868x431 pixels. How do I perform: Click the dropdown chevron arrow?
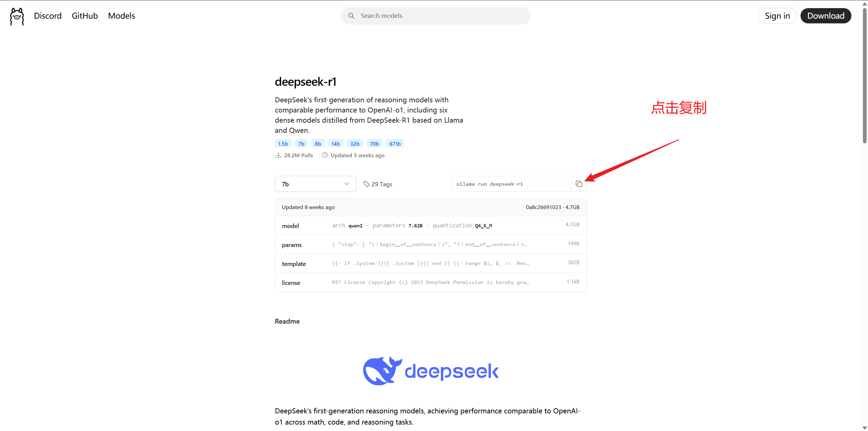pos(347,184)
